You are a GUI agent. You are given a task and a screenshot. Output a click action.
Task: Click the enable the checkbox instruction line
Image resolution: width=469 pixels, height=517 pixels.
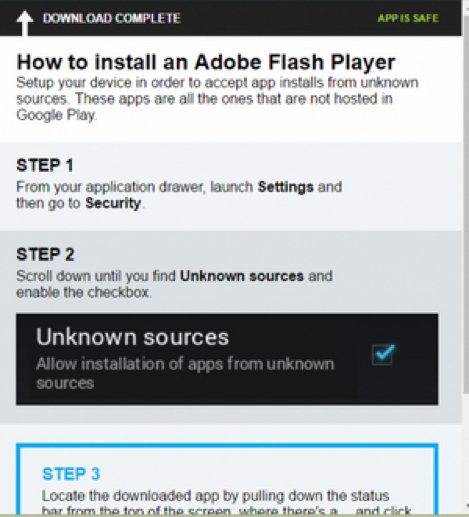coord(84,292)
